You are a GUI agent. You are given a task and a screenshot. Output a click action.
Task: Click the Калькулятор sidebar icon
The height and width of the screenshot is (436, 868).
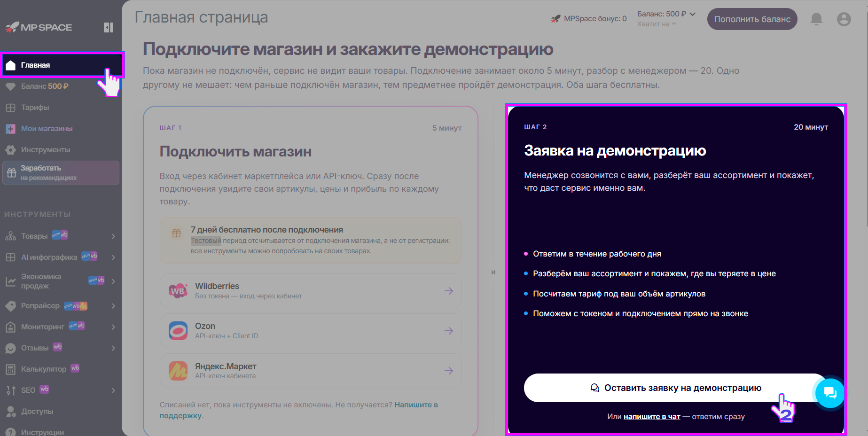coord(10,369)
